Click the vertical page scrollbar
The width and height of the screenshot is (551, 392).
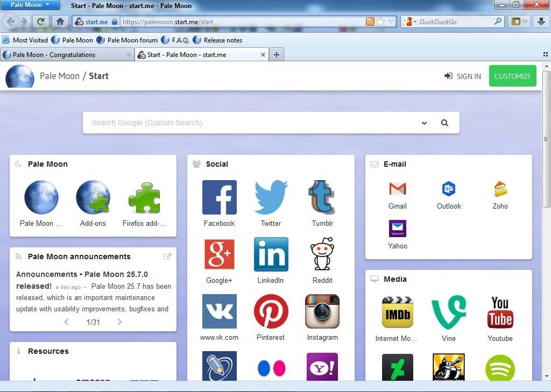point(547,139)
